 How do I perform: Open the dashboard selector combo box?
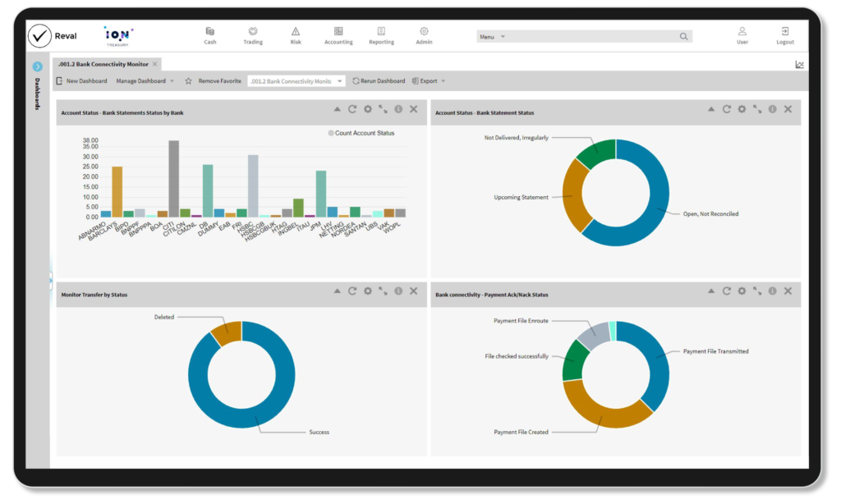296,81
